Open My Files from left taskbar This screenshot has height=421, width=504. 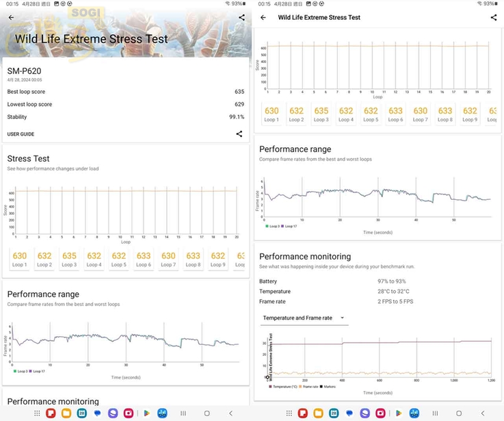click(x=66, y=413)
